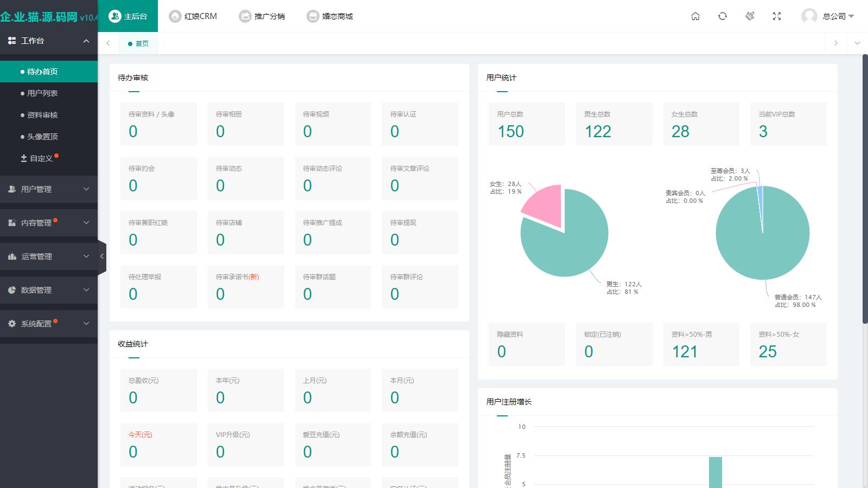Toggle fullscreen mode icon
Screen dimensions: 868x488
777,16
